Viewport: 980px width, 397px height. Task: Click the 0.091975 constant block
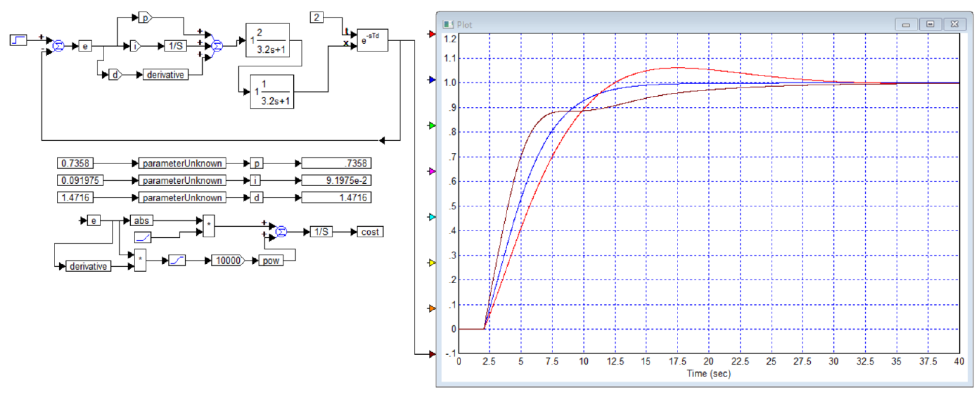click(x=80, y=180)
